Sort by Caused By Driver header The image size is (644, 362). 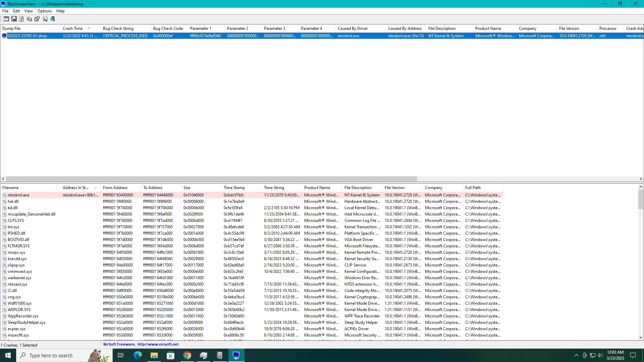[361, 28]
